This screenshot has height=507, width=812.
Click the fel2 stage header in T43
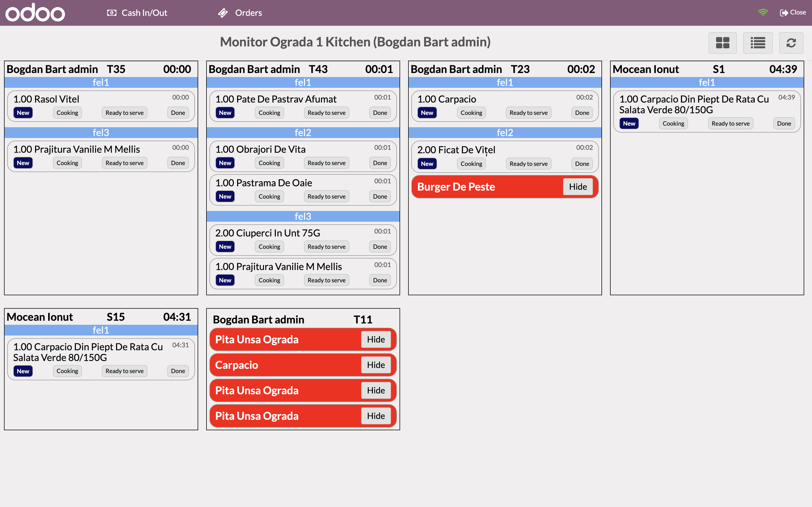point(303,132)
